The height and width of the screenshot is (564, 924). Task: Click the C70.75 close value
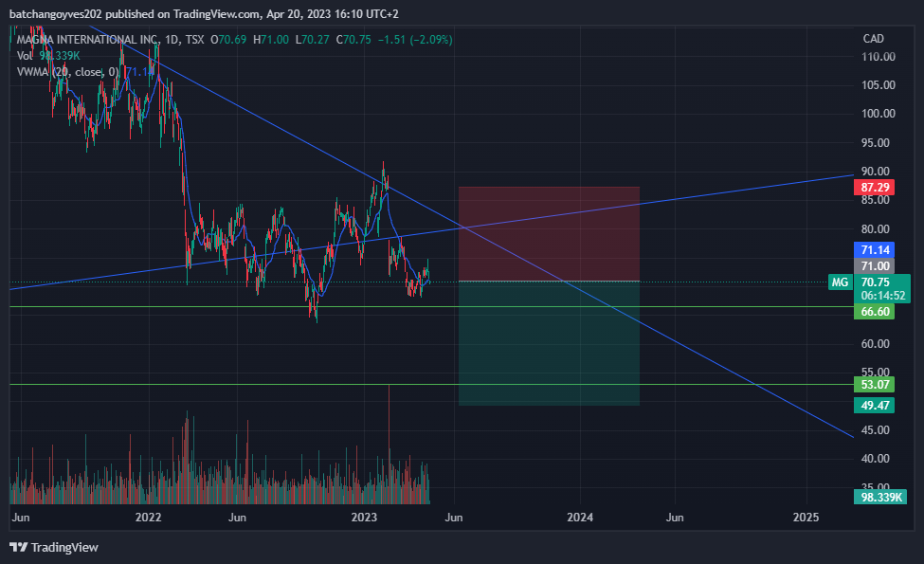click(353, 40)
